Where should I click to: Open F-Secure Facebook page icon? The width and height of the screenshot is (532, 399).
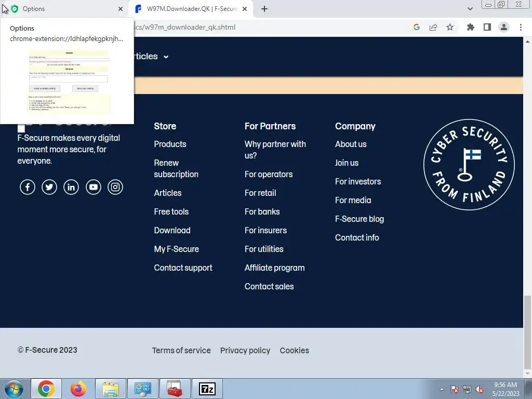point(28,187)
